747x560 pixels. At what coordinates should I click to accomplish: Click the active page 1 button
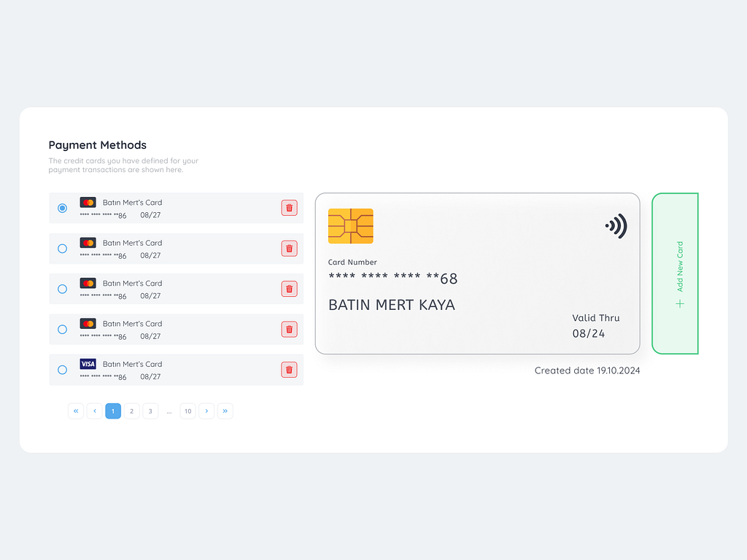[113, 411]
